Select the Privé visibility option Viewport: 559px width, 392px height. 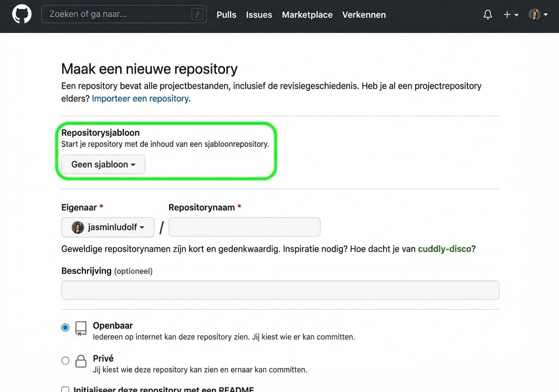coord(65,361)
